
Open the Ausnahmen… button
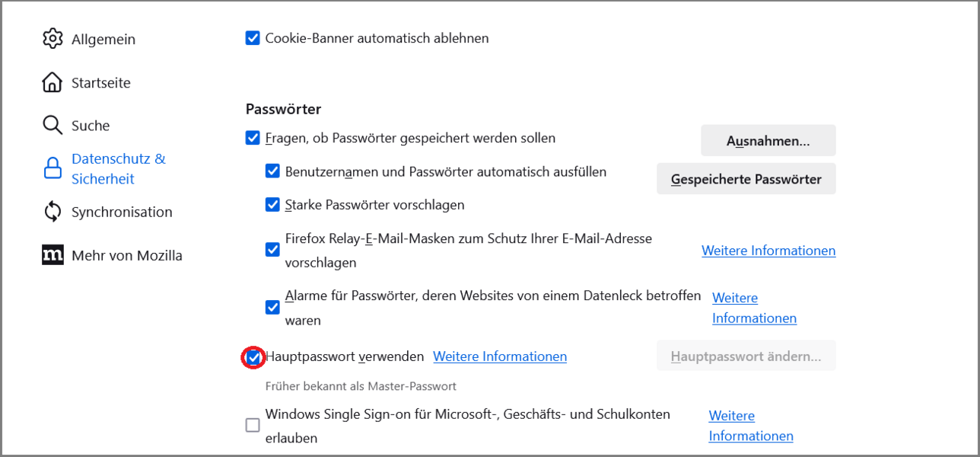[x=768, y=141]
